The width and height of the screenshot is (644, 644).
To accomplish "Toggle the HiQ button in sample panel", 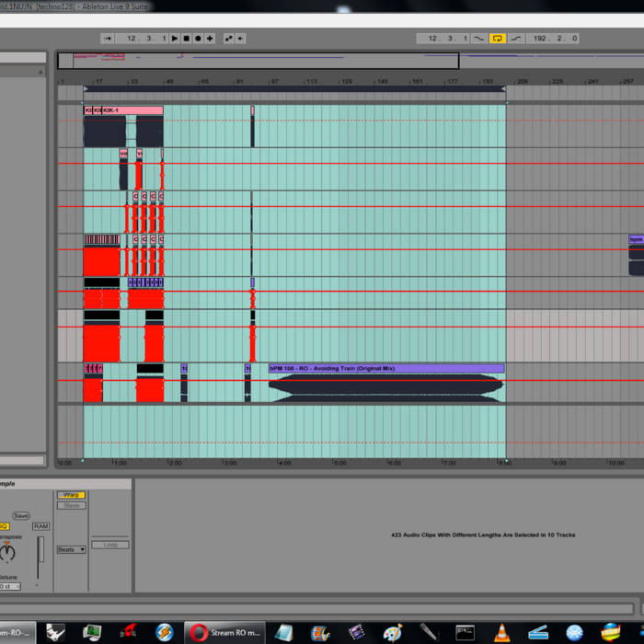I will pos(3,526).
